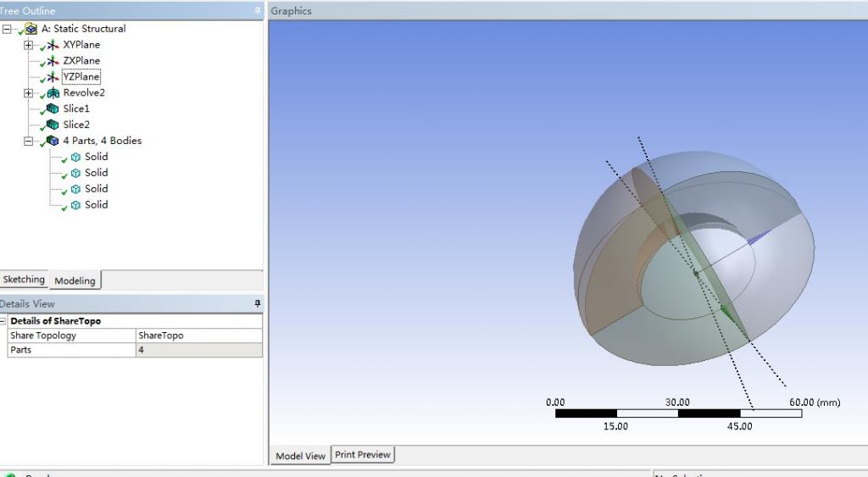Viewport: 868px width, 477px height.
Task: Click the Parts value cell showing 4
Action: [x=198, y=350]
